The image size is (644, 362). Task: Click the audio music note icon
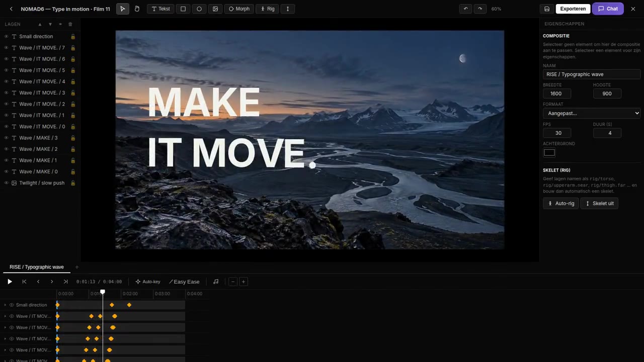tap(216, 282)
